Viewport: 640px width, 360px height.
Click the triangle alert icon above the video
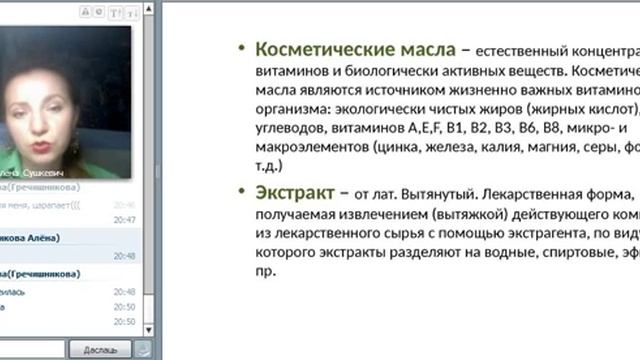(85, 12)
